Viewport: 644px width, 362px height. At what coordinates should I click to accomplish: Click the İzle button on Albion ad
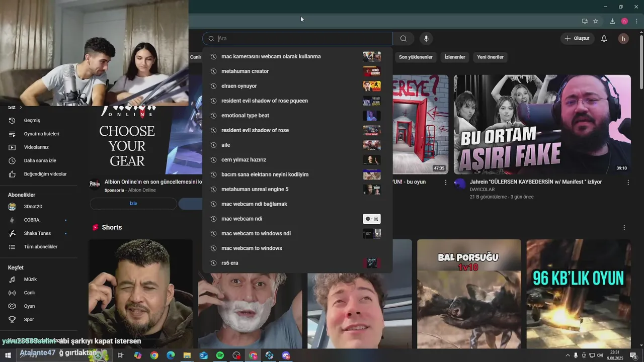133,204
